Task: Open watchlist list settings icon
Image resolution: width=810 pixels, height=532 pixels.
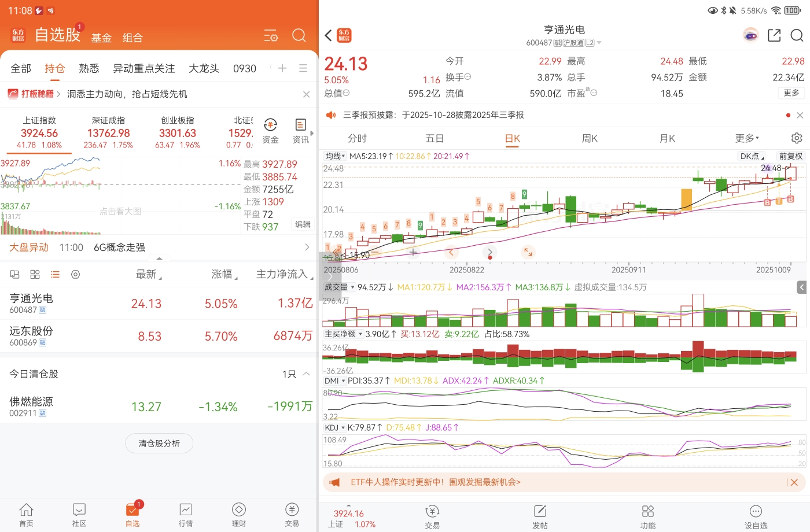Action: 271,35
